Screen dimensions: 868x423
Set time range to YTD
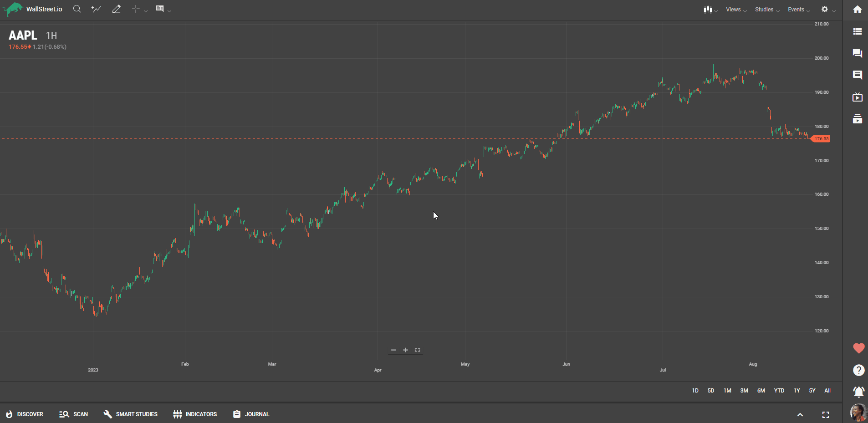point(779,391)
